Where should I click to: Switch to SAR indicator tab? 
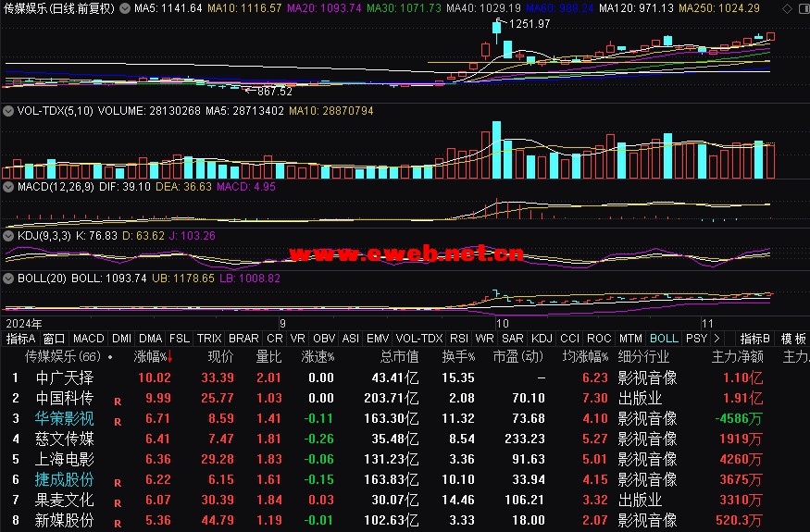(x=513, y=339)
